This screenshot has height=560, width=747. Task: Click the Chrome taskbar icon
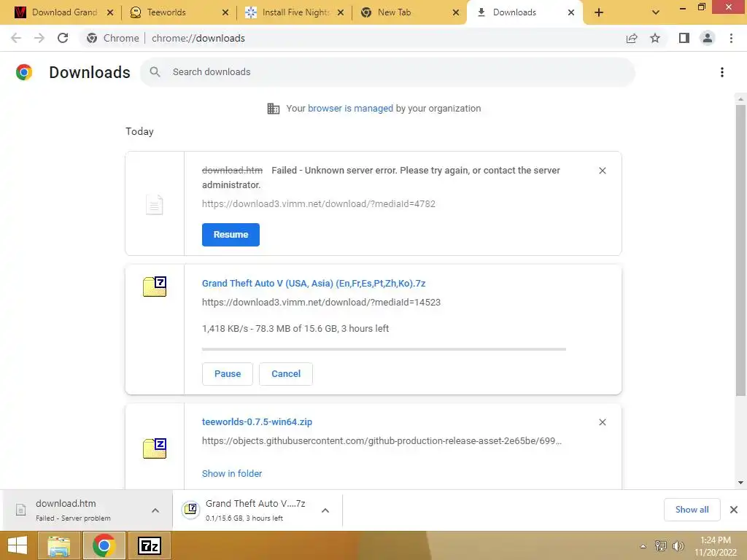pyautogui.click(x=104, y=545)
